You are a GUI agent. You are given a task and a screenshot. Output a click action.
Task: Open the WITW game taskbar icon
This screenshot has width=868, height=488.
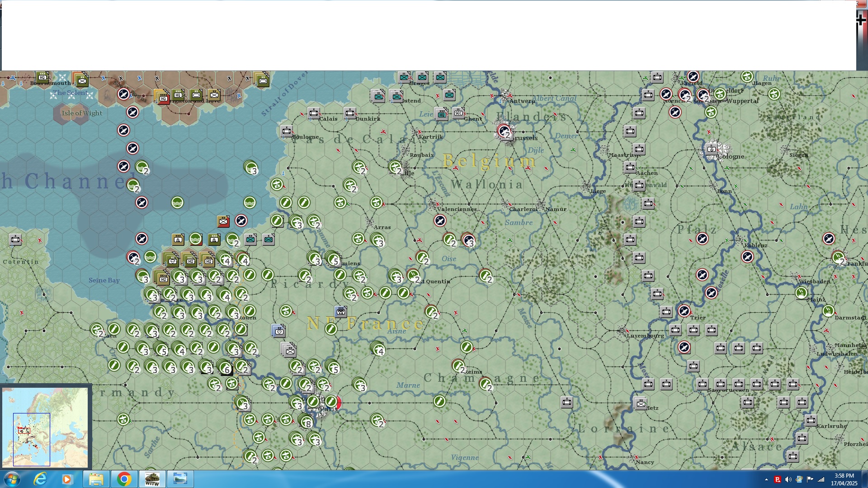[x=152, y=479]
